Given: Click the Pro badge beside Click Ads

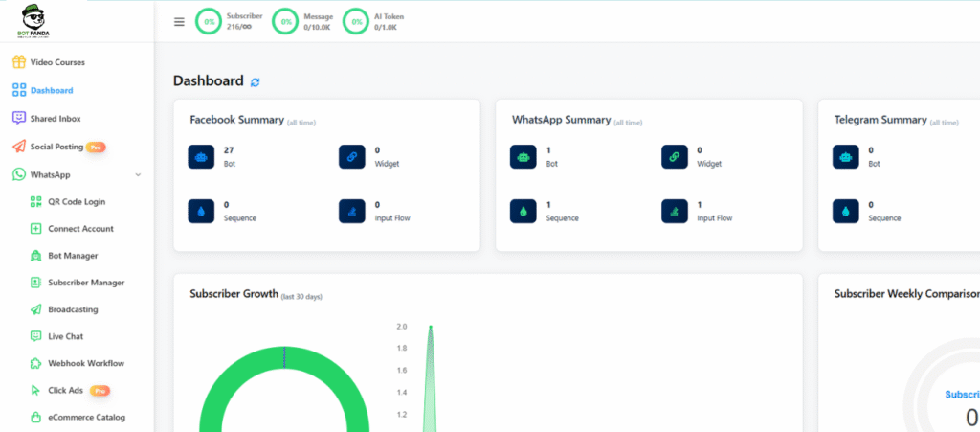Looking at the screenshot, I should coord(100,391).
